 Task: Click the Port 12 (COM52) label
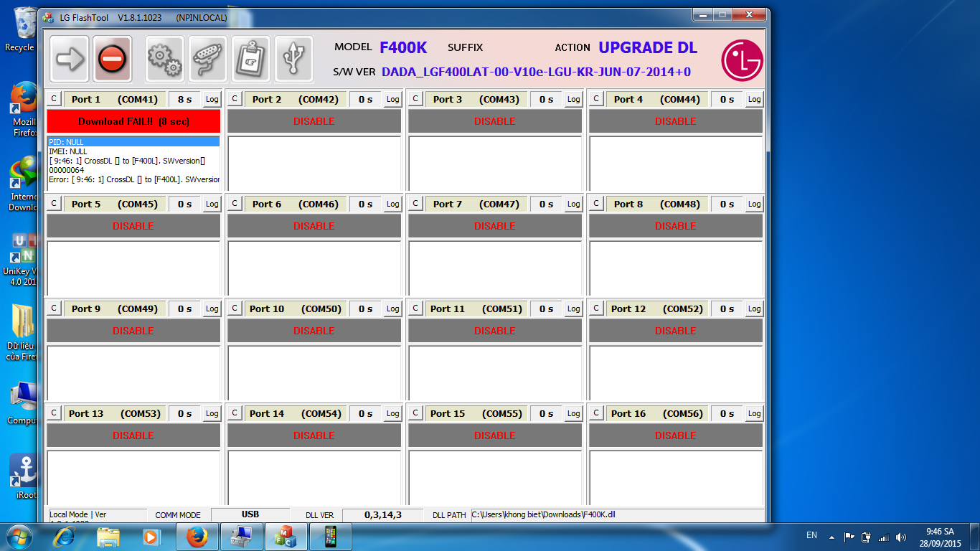click(x=657, y=309)
